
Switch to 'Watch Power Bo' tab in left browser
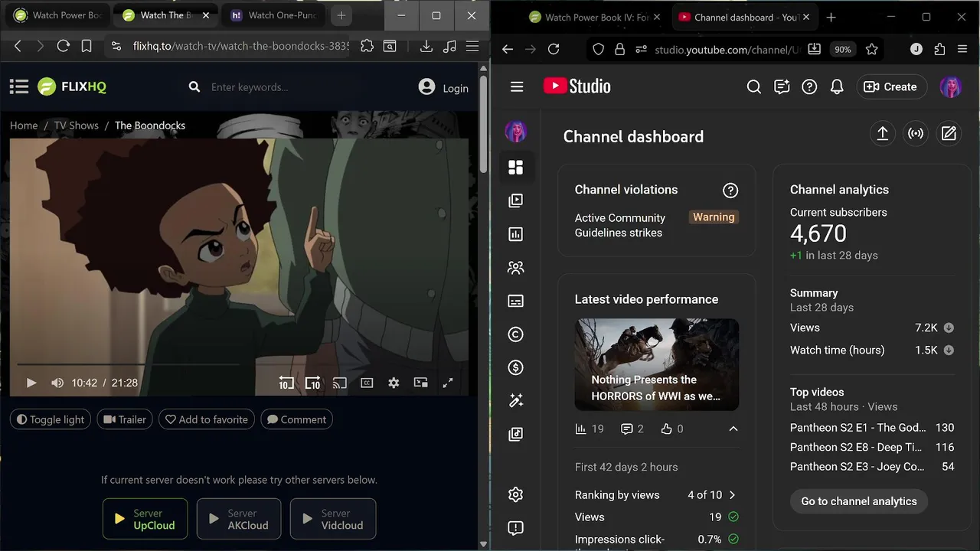(x=58, y=15)
